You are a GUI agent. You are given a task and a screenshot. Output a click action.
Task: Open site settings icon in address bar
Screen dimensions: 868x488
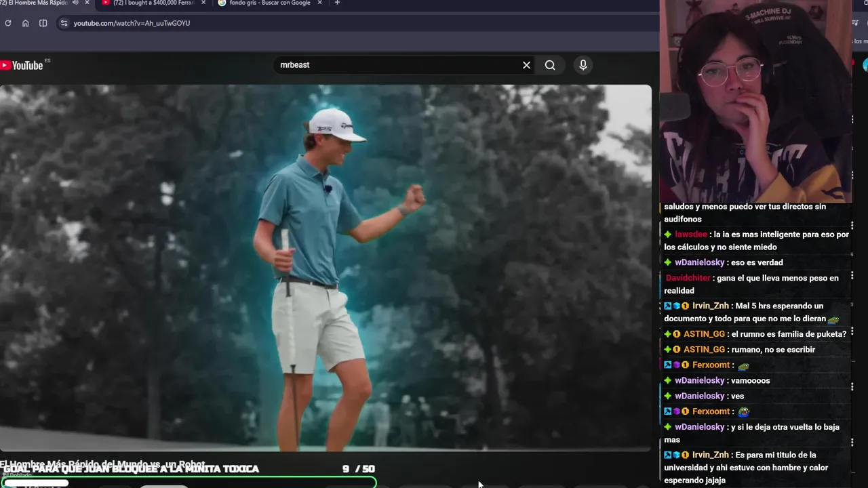(64, 23)
